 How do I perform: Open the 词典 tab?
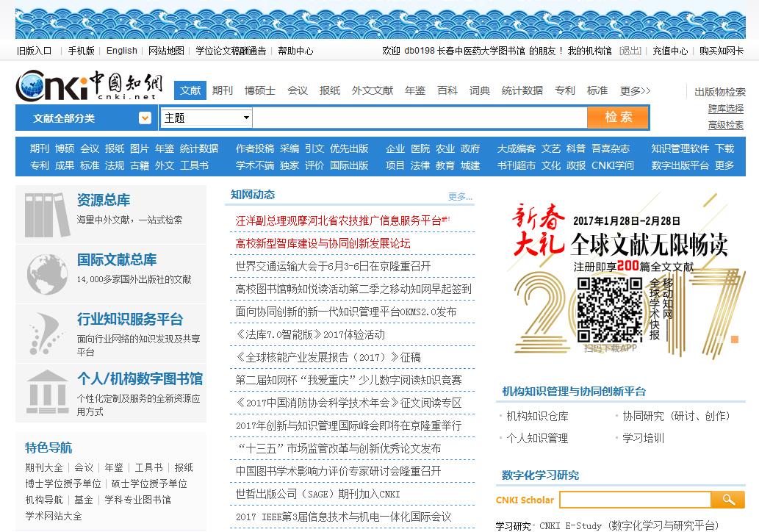pos(479,90)
